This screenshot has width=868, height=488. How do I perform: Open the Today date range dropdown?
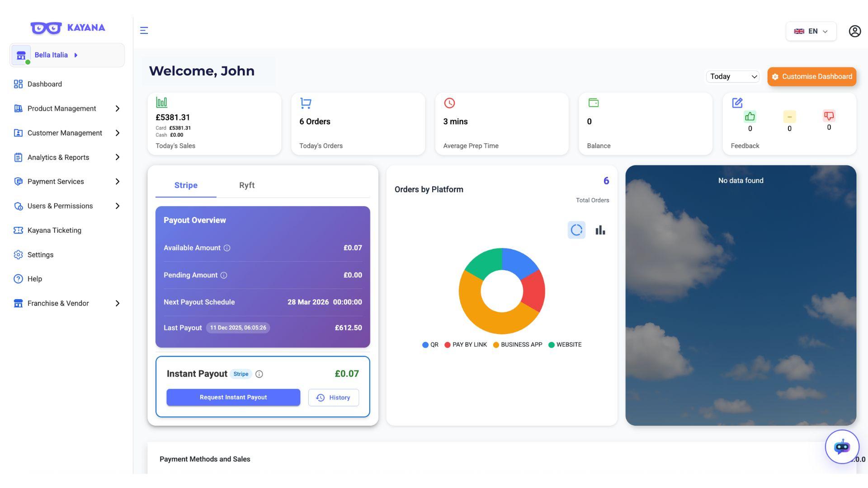tap(733, 76)
